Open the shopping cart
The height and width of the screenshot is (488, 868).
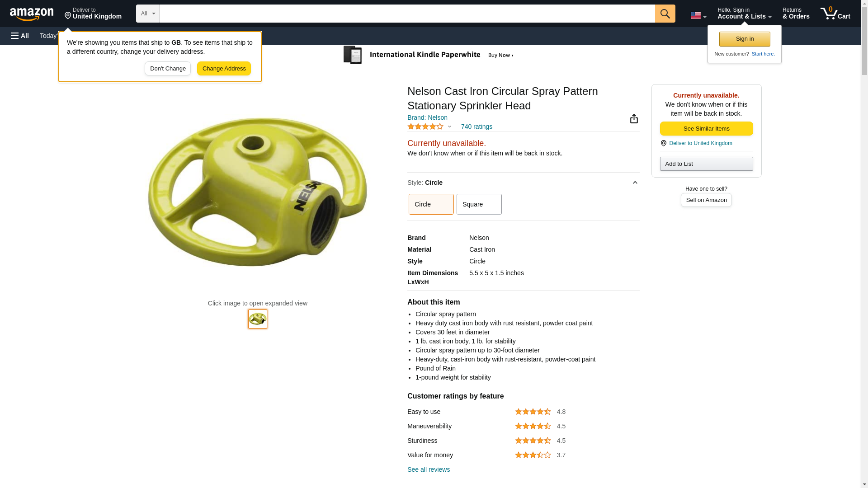835,14
